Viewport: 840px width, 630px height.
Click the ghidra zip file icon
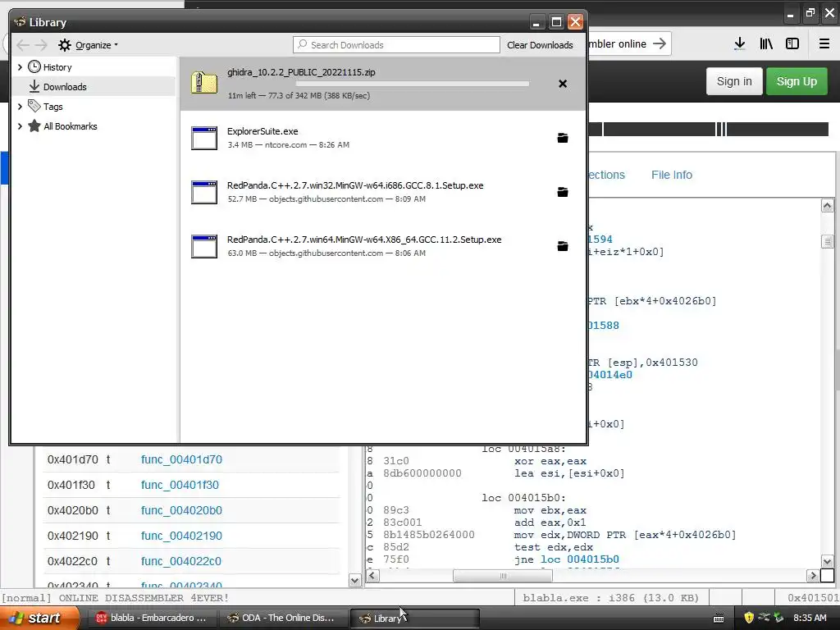(x=204, y=84)
